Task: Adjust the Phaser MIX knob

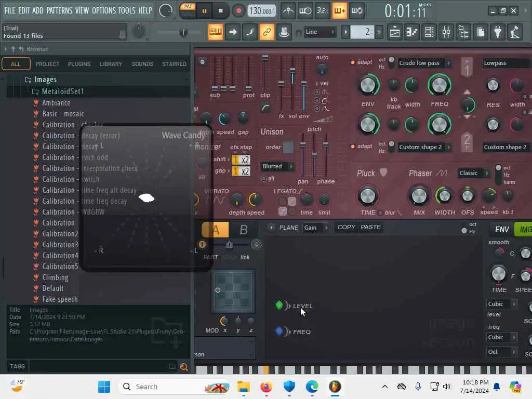Action: (419, 196)
